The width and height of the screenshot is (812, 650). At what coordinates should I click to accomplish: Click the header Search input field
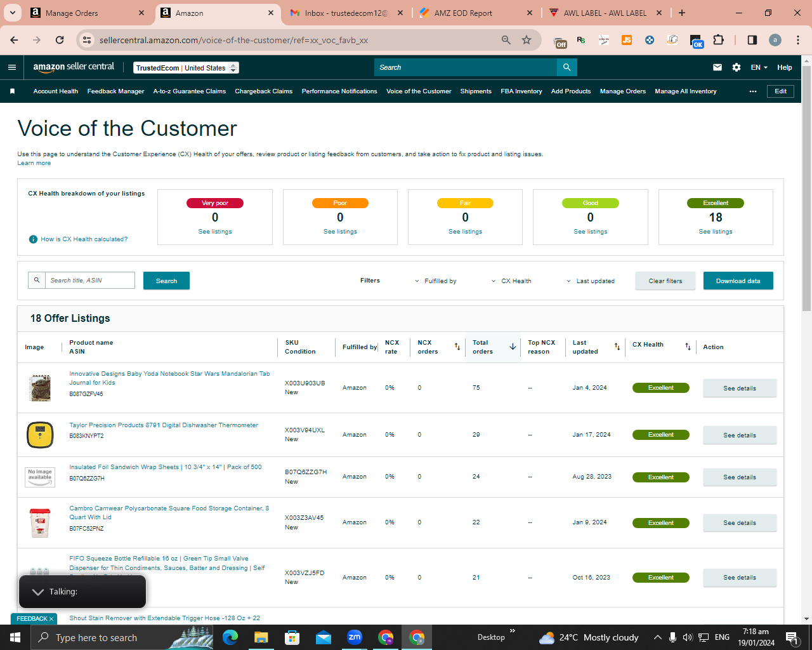[x=466, y=67]
